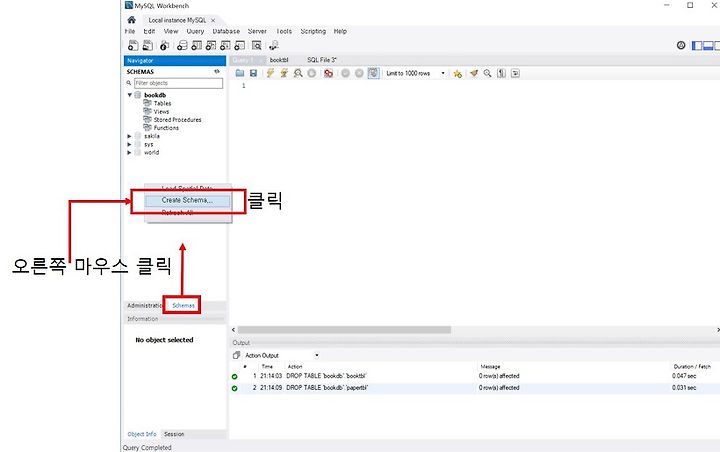Create new table icon in main toolbar
Viewport: 720px width, 452px height.
pos(197,45)
